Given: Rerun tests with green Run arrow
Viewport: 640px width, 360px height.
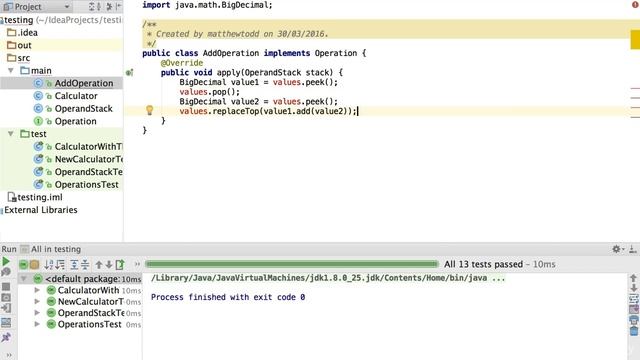Looking at the screenshot, I should pos(6,261).
